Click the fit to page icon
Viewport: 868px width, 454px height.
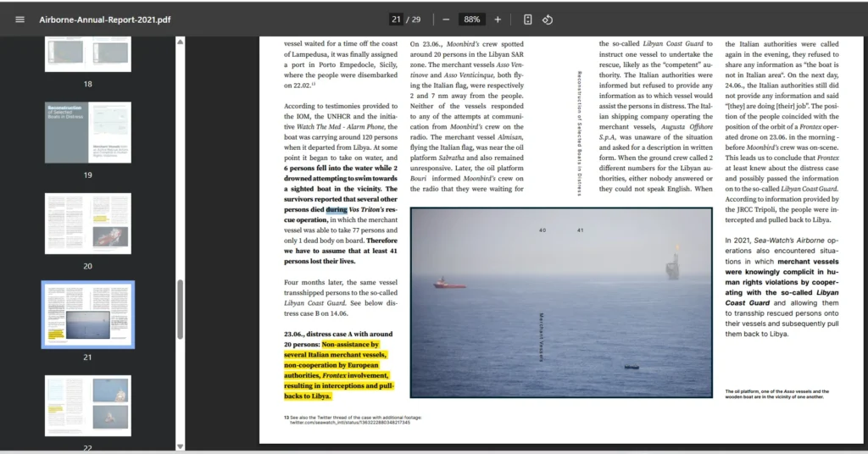pos(527,19)
